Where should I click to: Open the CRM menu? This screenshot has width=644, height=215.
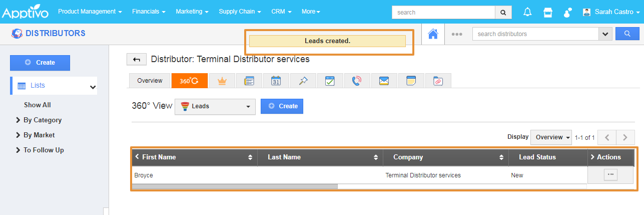[x=282, y=12]
